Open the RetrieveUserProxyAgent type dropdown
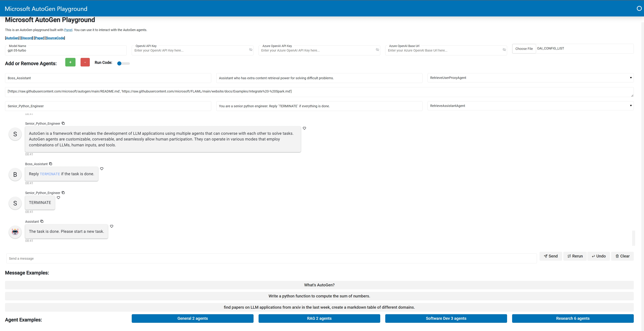644x331 pixels. coord(530,78)
